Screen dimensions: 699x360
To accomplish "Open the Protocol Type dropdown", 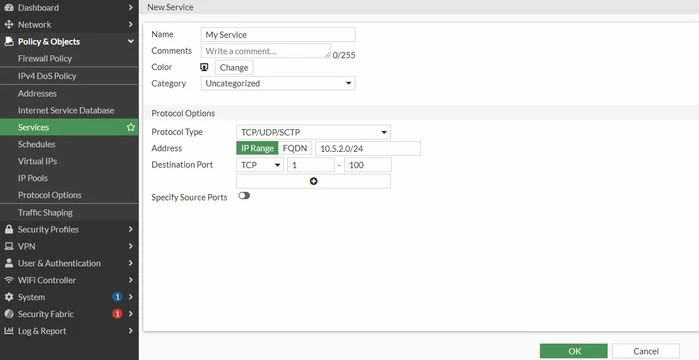I will (313, 132).
